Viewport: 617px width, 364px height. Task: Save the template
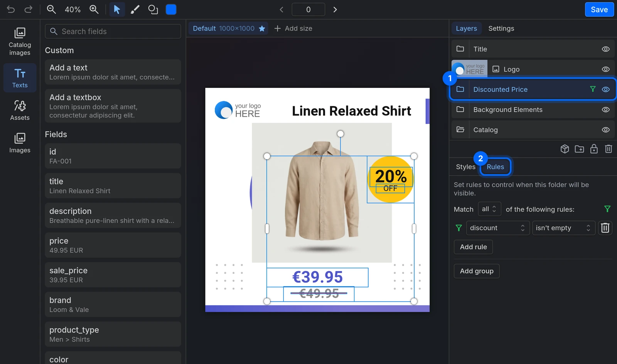point(599,10)
